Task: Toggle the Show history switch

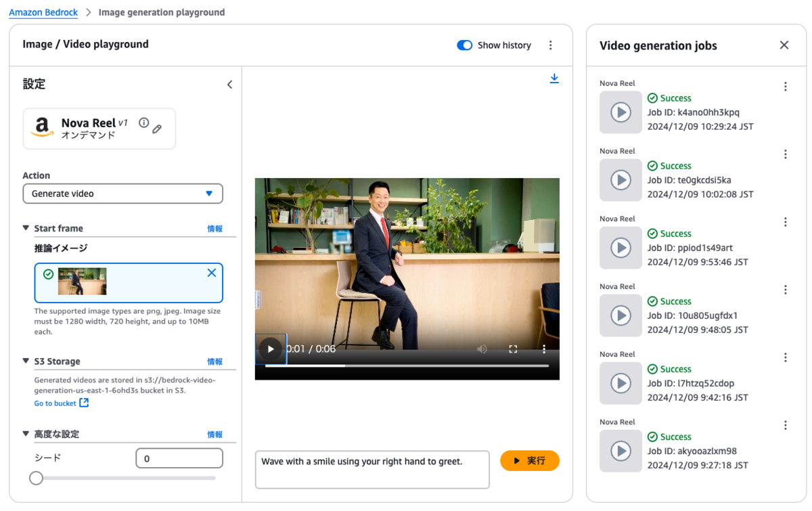Action: click(x=464, y=45)
